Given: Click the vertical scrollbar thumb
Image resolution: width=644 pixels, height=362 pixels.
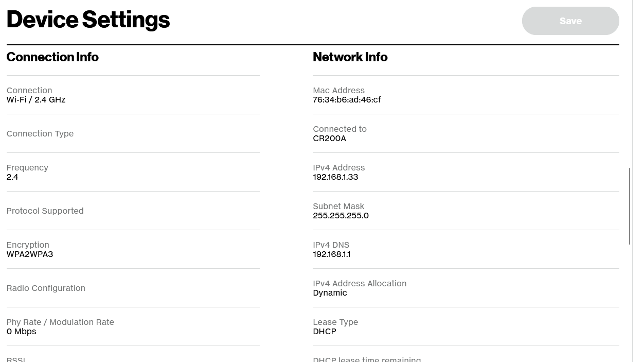Looking at the screenshot, I should (630, 206).
